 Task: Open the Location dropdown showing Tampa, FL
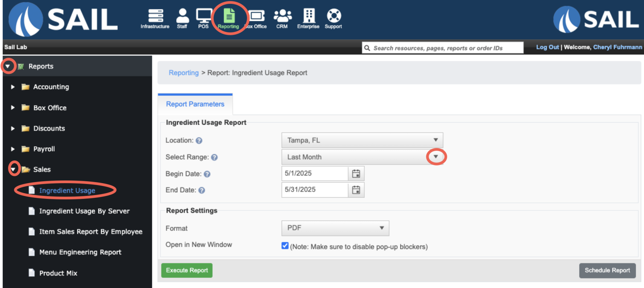coord(362,140)
